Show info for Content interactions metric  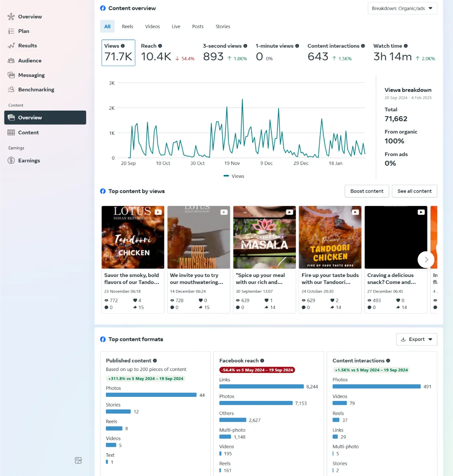363,46
